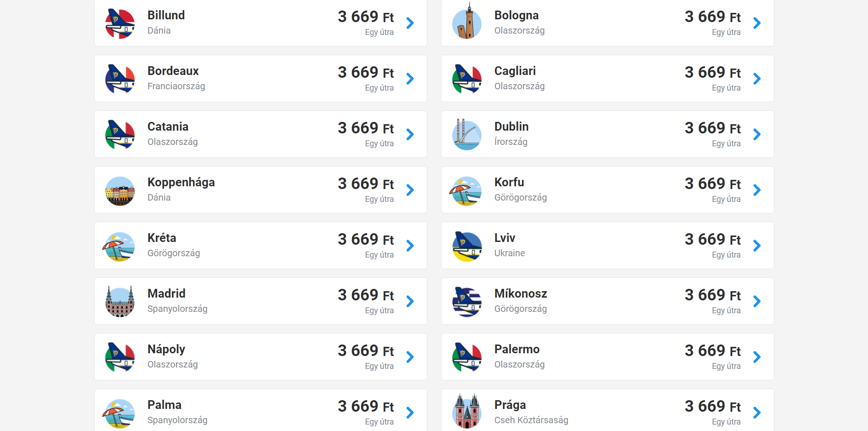Viewport: 868px width, 431px height.
Task: Select the Nápoly destination name
Action: [166, 349]
